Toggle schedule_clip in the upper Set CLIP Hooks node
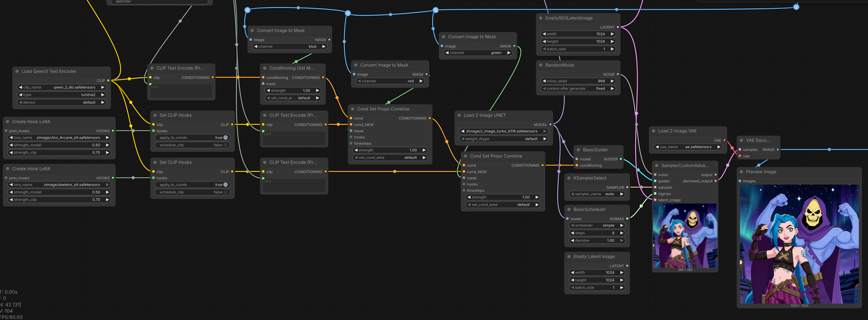The image size is (868, 320). click(192, 145)
